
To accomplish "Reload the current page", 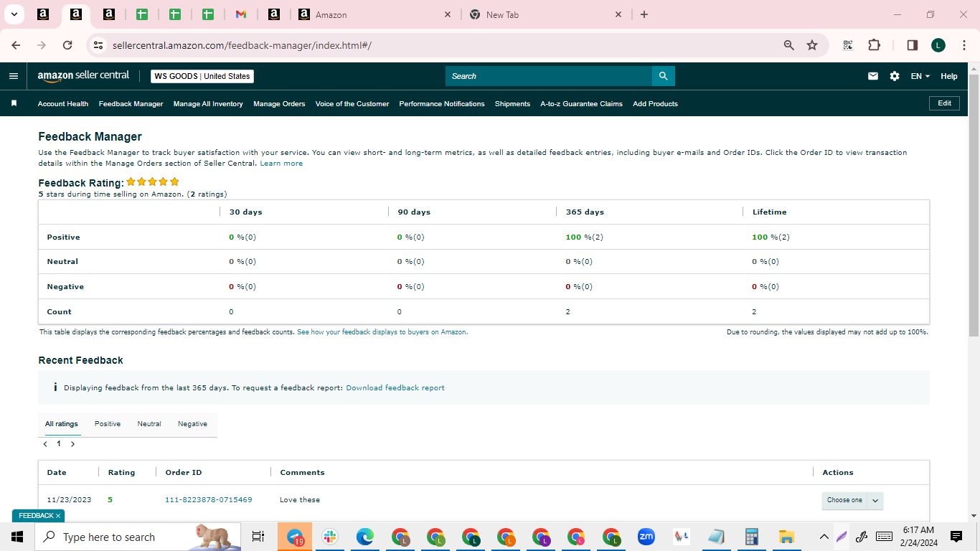I will coord(67,45).
